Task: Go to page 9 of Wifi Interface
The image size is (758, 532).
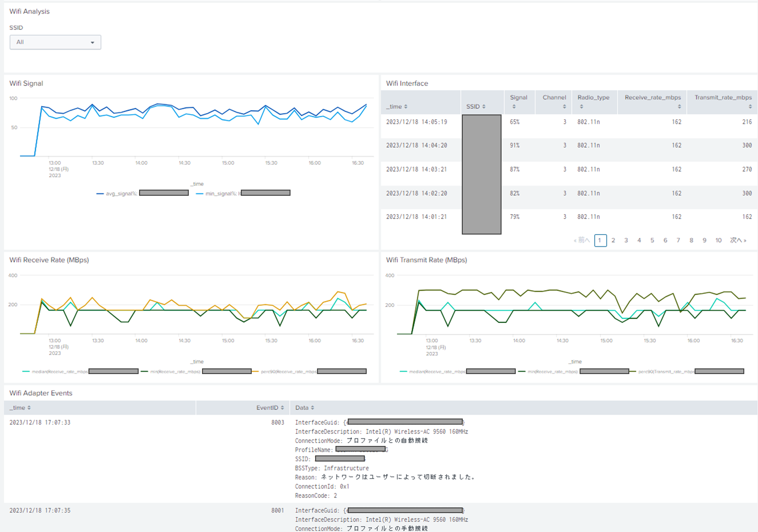Action: click(x=705, y=240)
